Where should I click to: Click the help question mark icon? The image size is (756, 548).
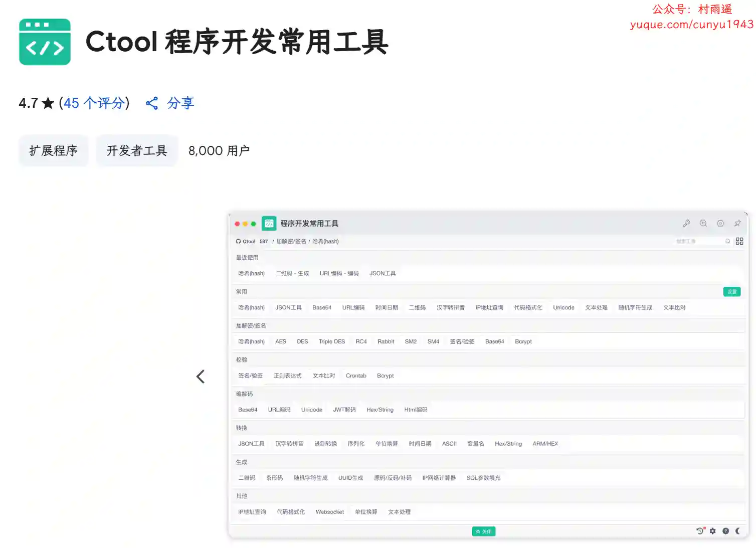725,531
